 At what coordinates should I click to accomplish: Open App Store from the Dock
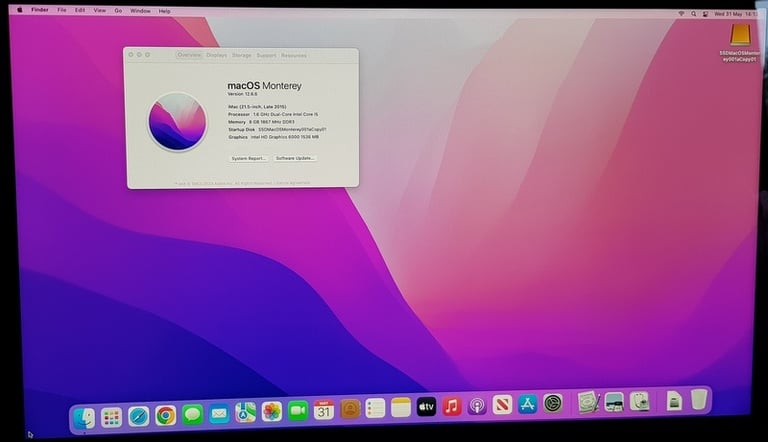(x=527, y=404)
